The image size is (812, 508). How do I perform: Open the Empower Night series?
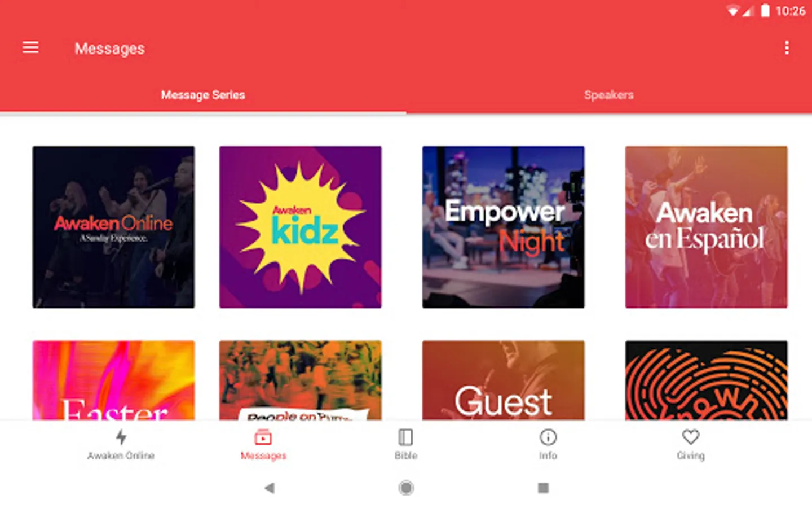(x=504, y=227)
